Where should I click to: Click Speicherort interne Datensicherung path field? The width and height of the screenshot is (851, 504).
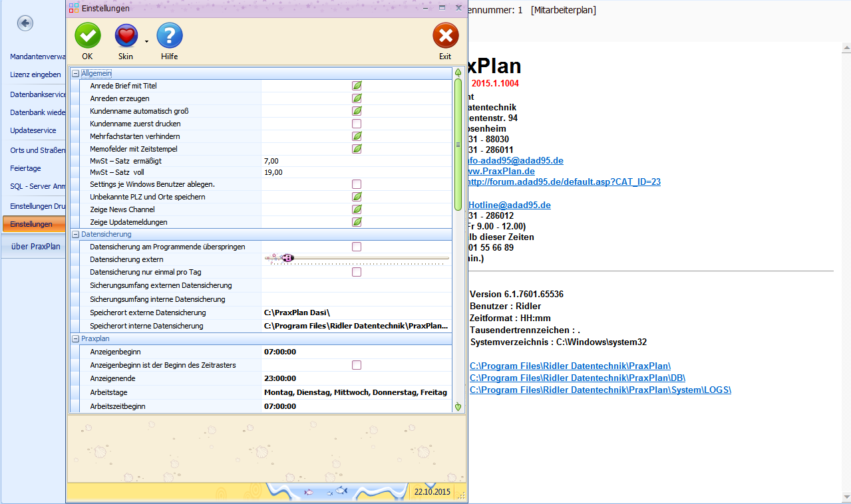[357, 326]
